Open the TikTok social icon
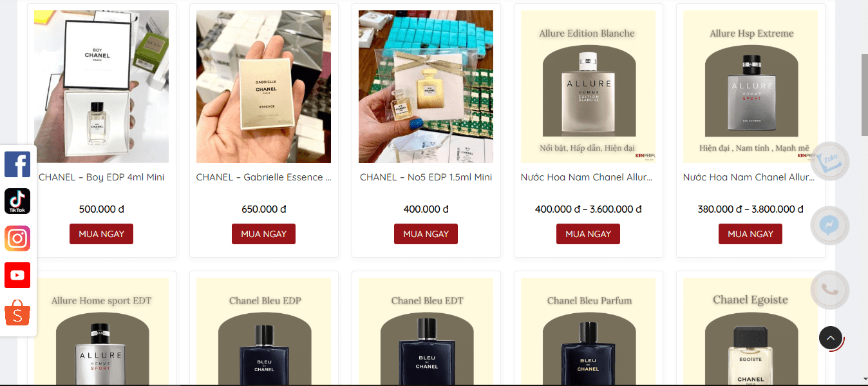 click(x=17, y=201)
